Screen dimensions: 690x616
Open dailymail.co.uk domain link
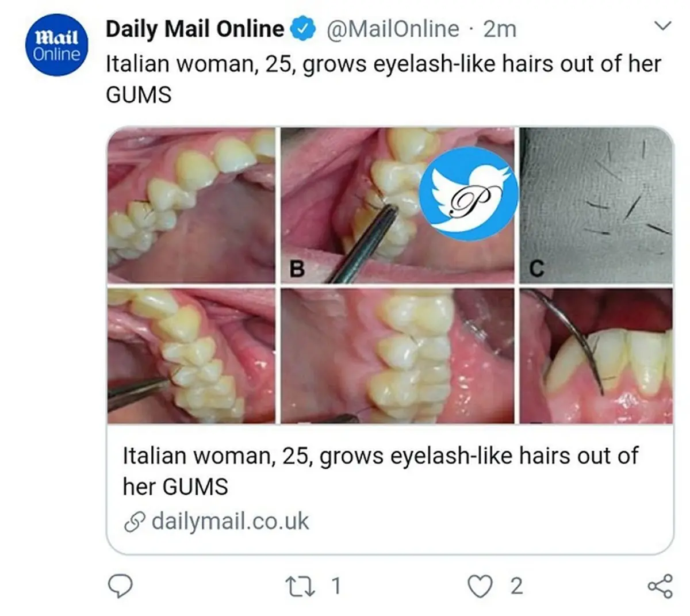pyautogui.click(x=230, y=522)
